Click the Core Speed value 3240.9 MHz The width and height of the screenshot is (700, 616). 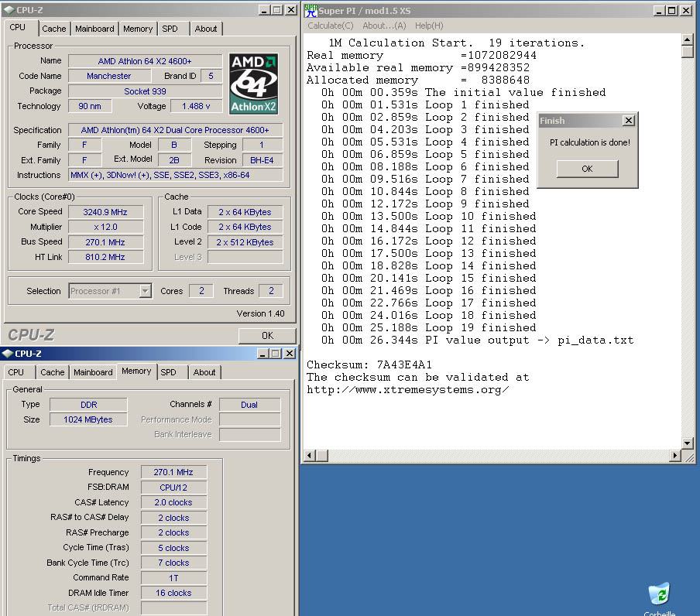[105, 212]
